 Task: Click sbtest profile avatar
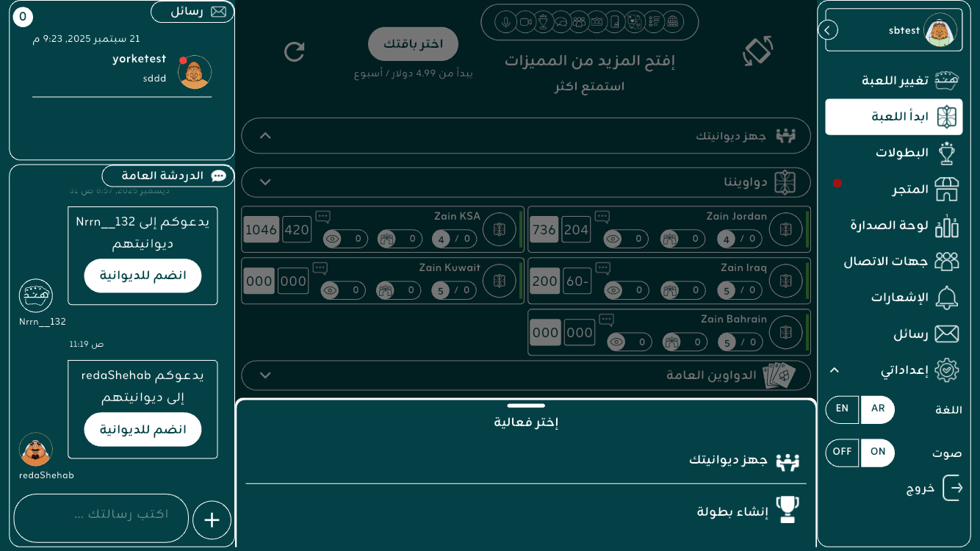point(940,30)
